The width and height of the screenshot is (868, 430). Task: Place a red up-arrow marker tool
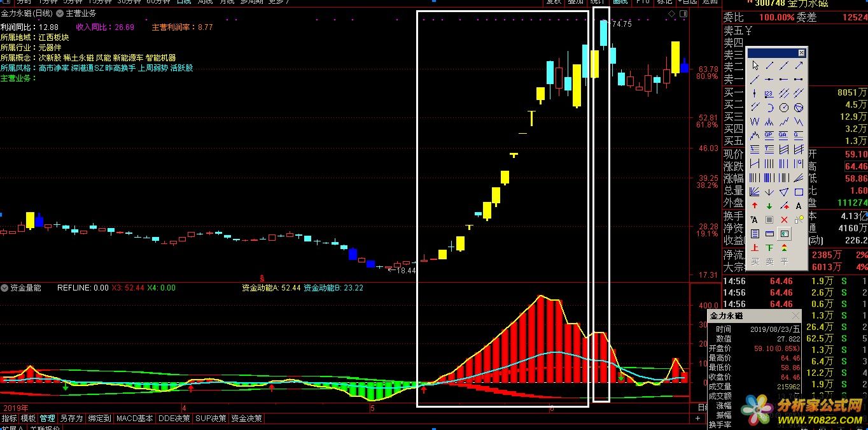[755, 205]
